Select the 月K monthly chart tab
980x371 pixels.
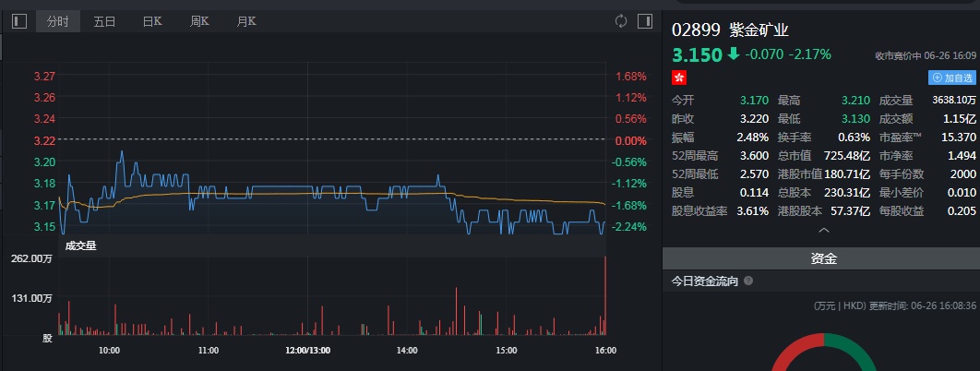[x=245, y=20]
